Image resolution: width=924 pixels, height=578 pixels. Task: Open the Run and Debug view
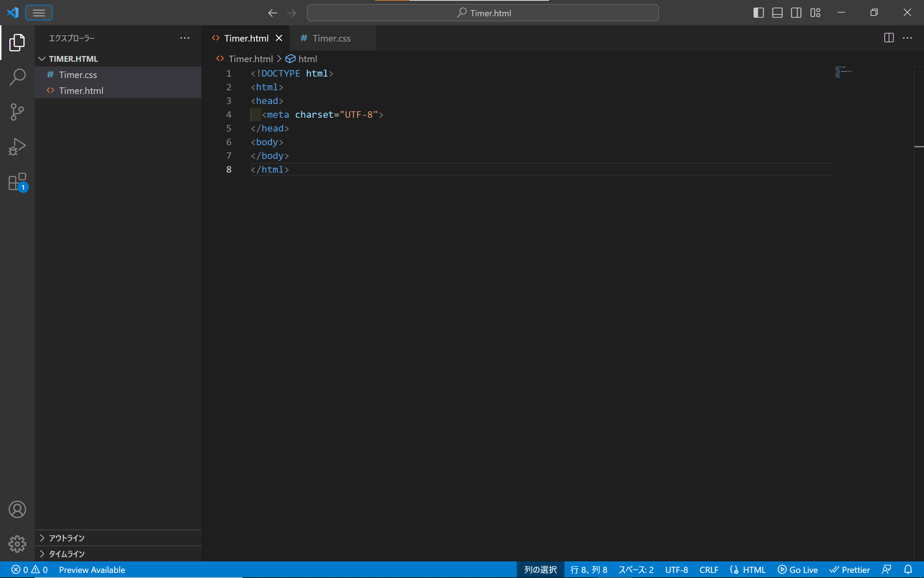point(17,147)
